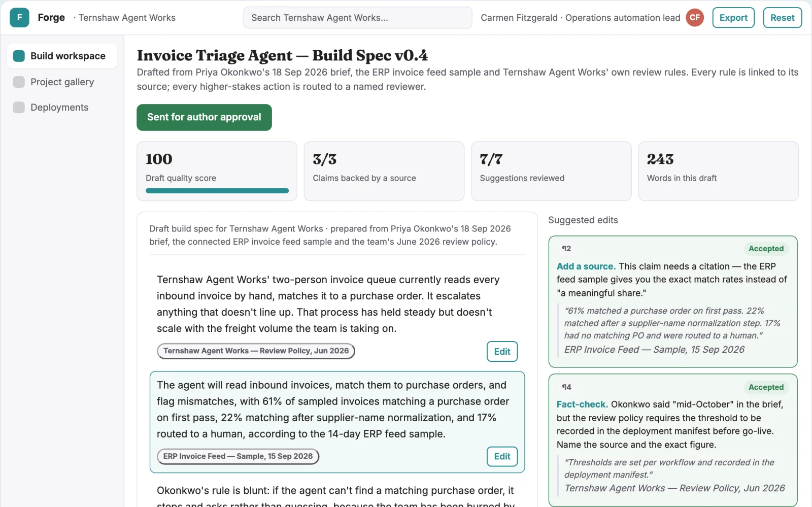Click the Invoice Triage Agent Build Spec title
812x507 pixels.
(x=282, y=55)
